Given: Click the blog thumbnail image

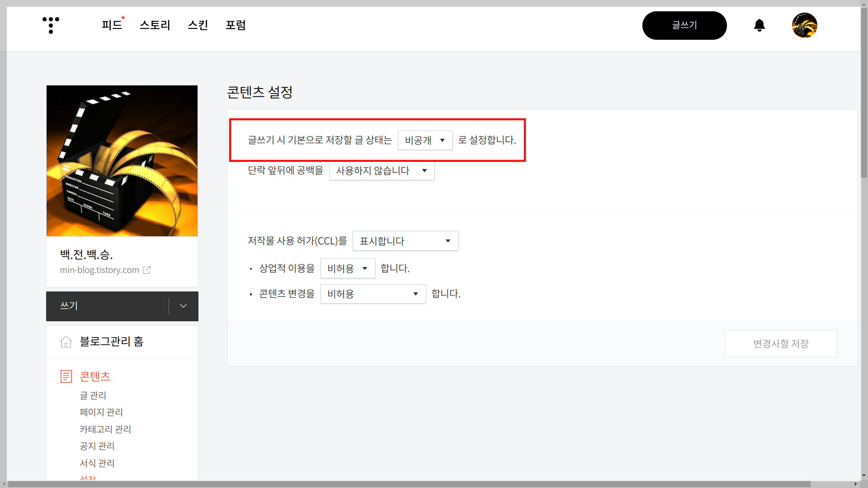Looking at the screenshot, I should pos(122,160).
